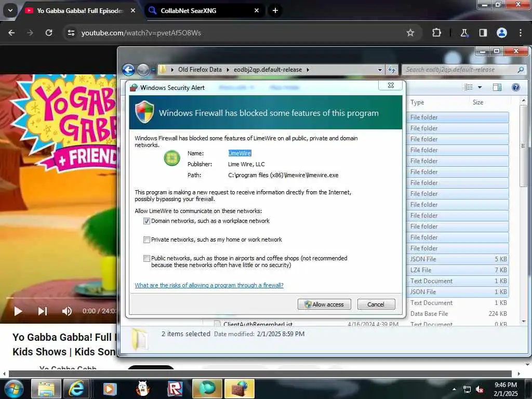
Task: Go forward in Explorer window
Action: click(143, 70)
